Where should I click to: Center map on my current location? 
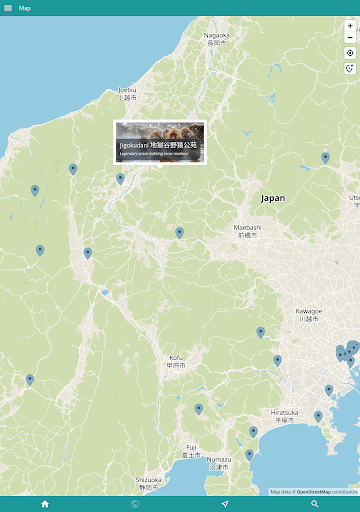tap(350, 53)
